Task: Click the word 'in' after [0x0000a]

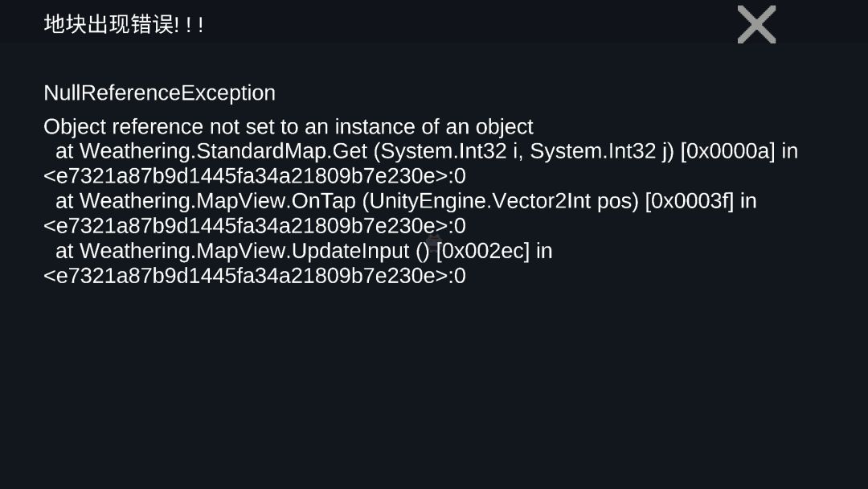Action: coord(789,151)
